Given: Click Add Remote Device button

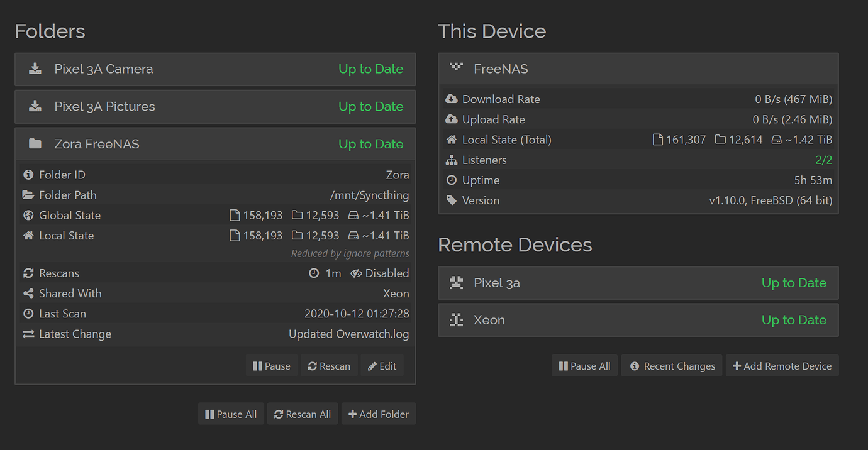Looking at the screenshot, I should point(782,366).
